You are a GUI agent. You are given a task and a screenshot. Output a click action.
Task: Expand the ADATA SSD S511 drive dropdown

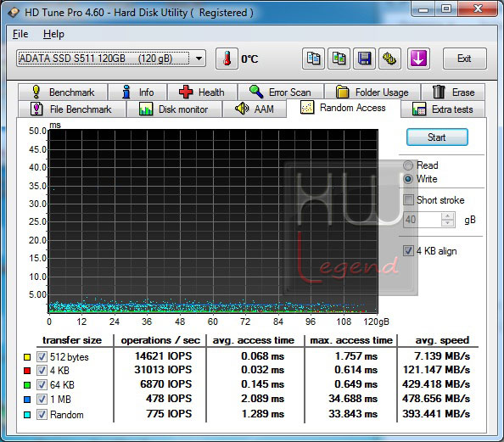[x=199, y=59]
